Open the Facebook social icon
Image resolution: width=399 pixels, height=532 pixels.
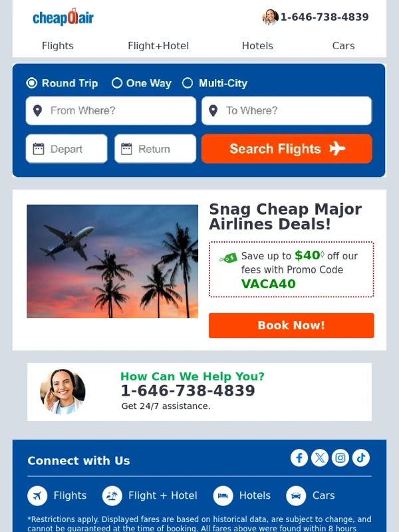(299, 458)
